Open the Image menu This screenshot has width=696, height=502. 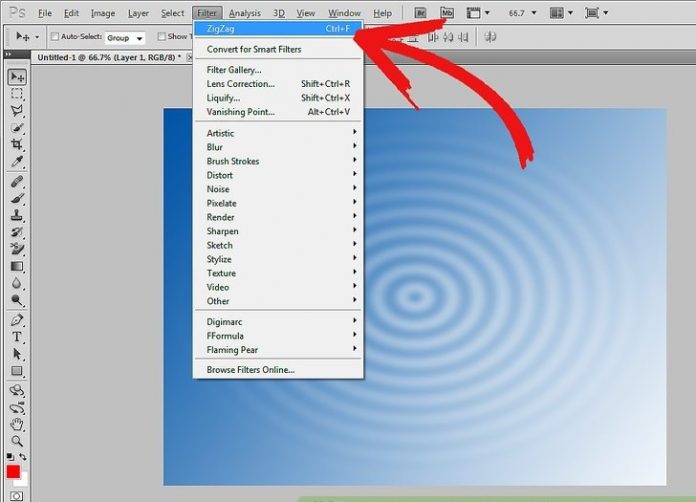(103, 13)
